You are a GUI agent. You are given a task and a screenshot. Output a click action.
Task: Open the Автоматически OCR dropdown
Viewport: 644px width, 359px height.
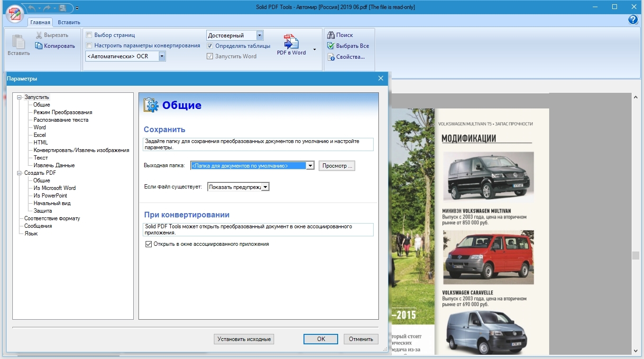(x=162, y=56)
